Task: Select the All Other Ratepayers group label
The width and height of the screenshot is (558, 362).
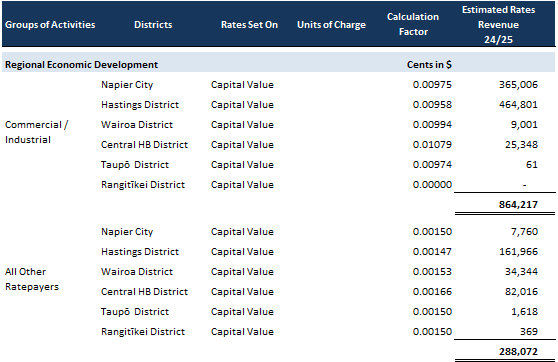Action: 32,279
